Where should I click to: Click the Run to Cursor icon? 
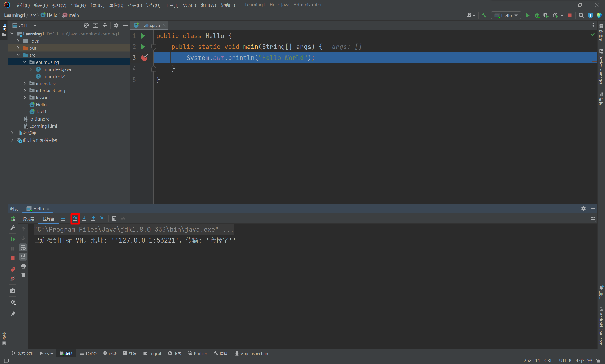103,218
